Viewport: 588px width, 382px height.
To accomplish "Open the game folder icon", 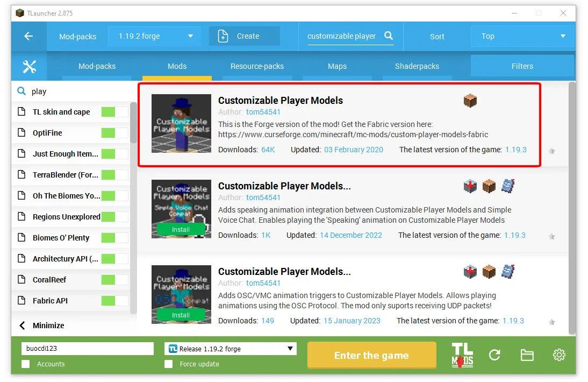I will pyautogui.click(x=527, y=355).
